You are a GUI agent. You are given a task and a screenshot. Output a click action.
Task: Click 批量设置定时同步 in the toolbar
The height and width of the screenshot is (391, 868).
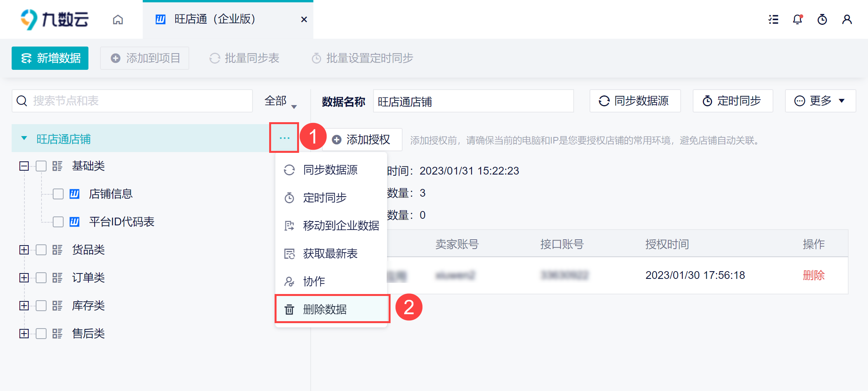362,58
